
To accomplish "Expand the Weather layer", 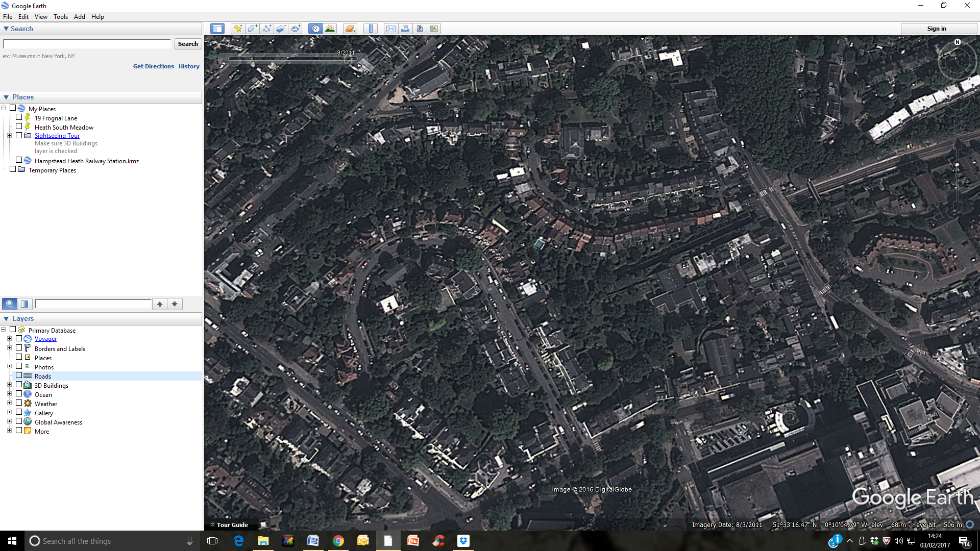I will 9,403.
